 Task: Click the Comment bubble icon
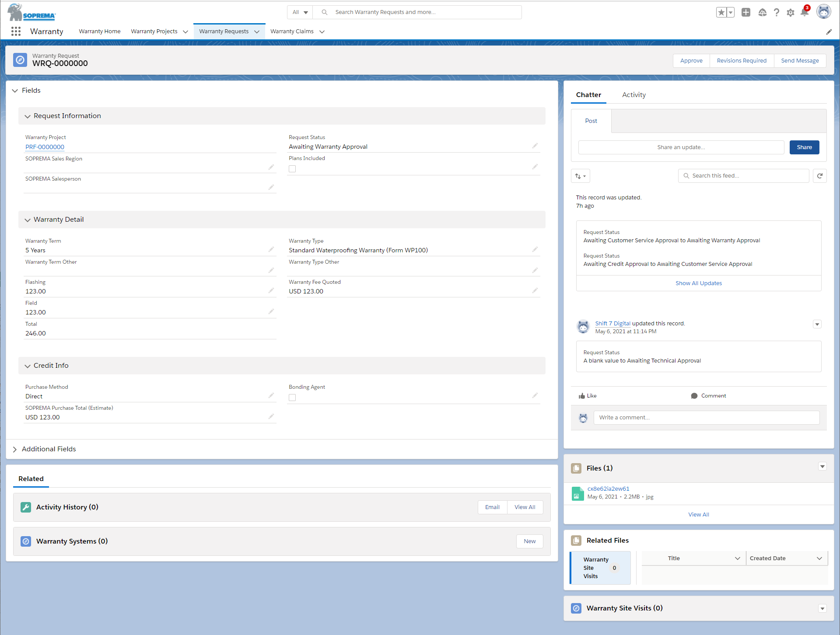694,396
